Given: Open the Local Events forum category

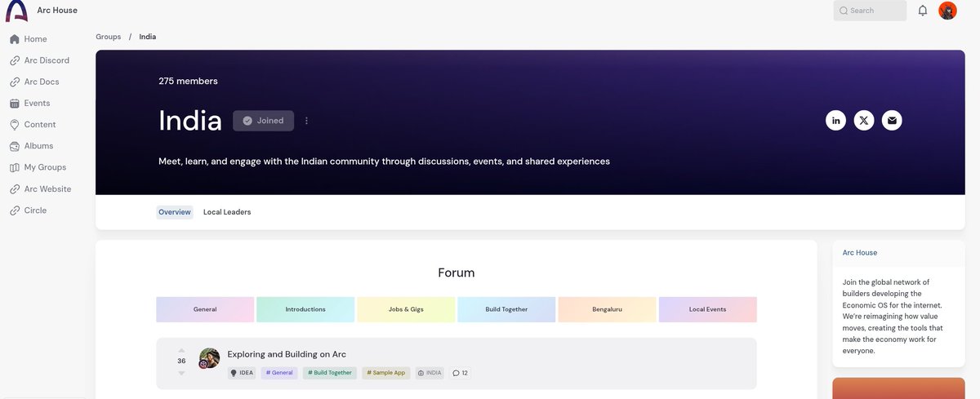Looking at the screenshot, I should [708, 310].
